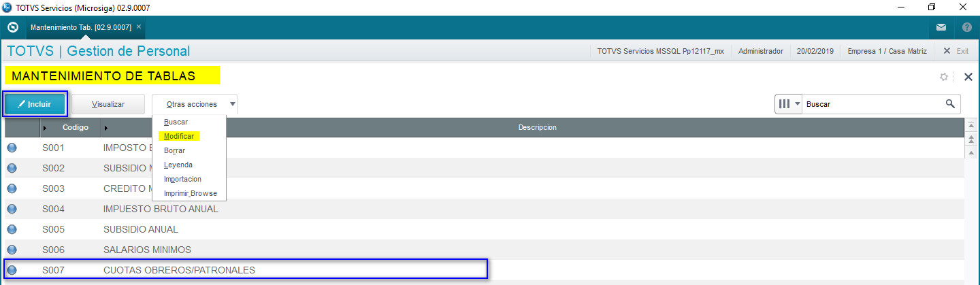Click the status circle of row S006
Screen dimensions: 980x285
(12, 250)
